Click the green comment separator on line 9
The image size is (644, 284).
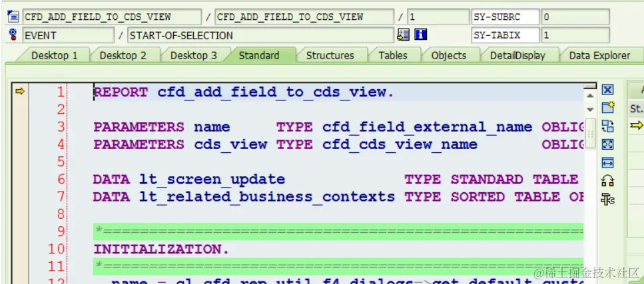[x=339, y=231]
